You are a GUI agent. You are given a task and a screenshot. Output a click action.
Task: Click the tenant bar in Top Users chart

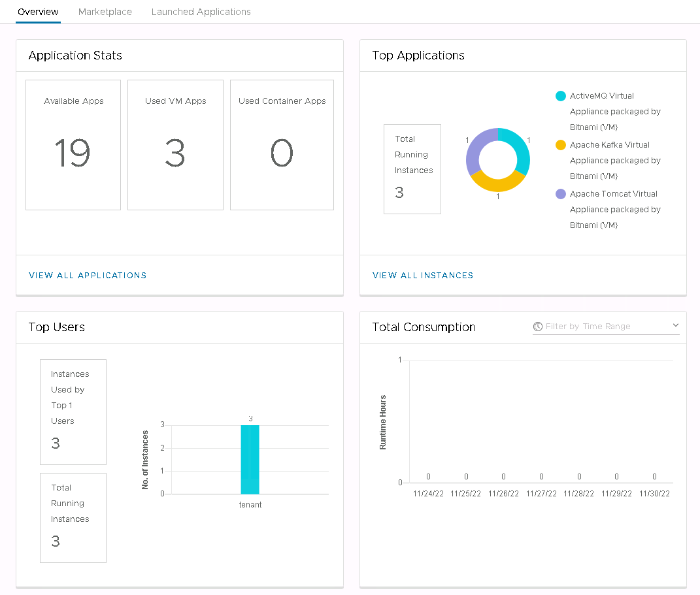[x=250, y=459]
